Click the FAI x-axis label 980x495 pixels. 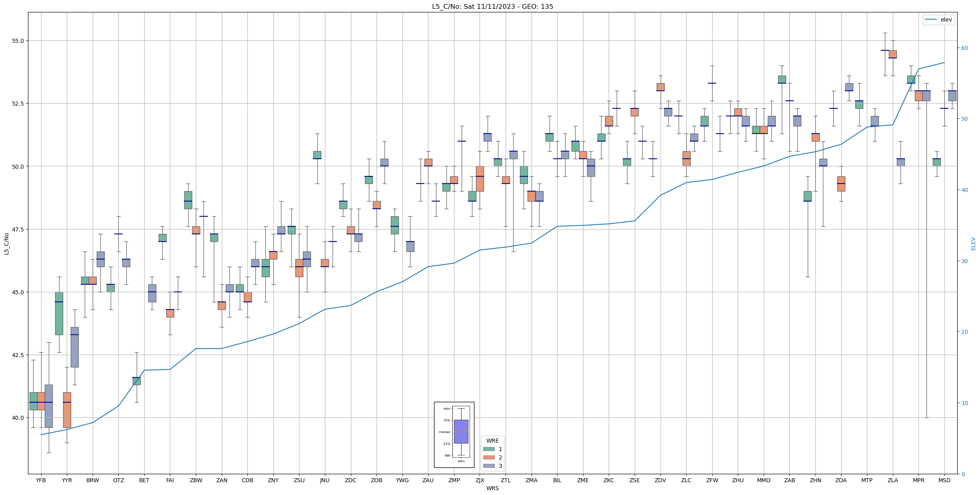point(170,480)
